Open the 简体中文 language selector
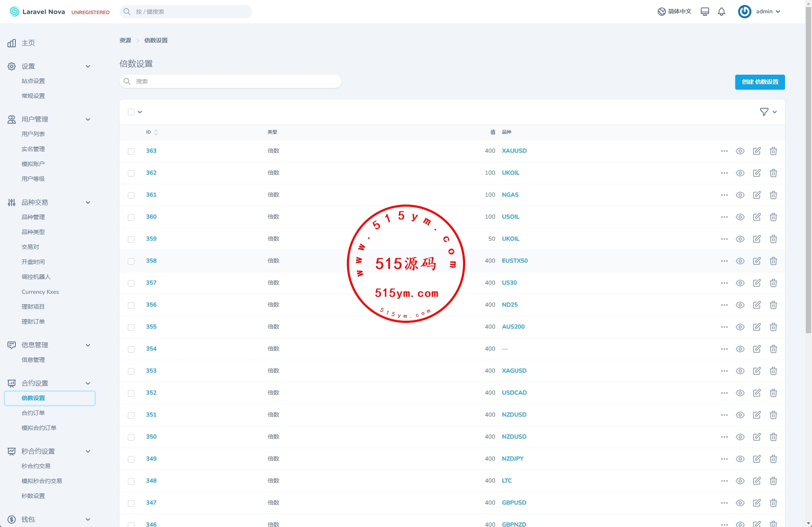 [675, 12]
